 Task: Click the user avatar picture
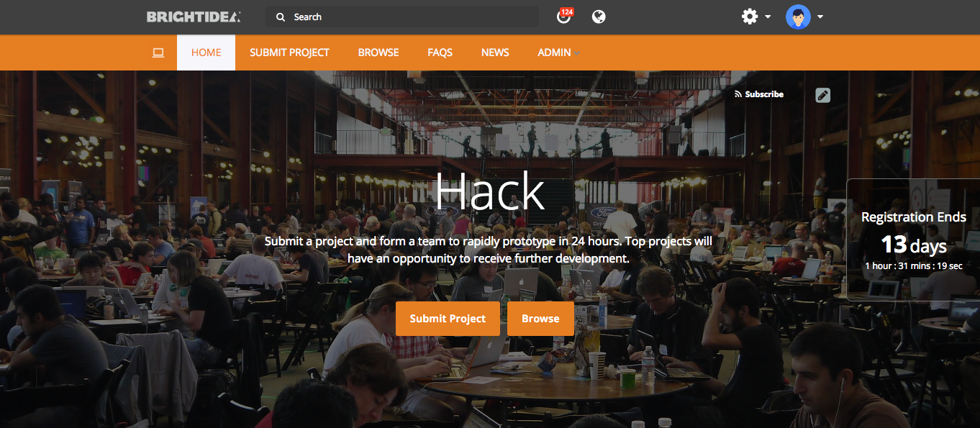798,17
